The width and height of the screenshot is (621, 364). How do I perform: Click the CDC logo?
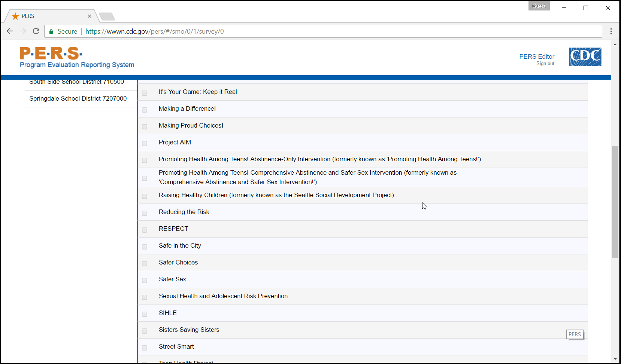(x=585, y=57)
